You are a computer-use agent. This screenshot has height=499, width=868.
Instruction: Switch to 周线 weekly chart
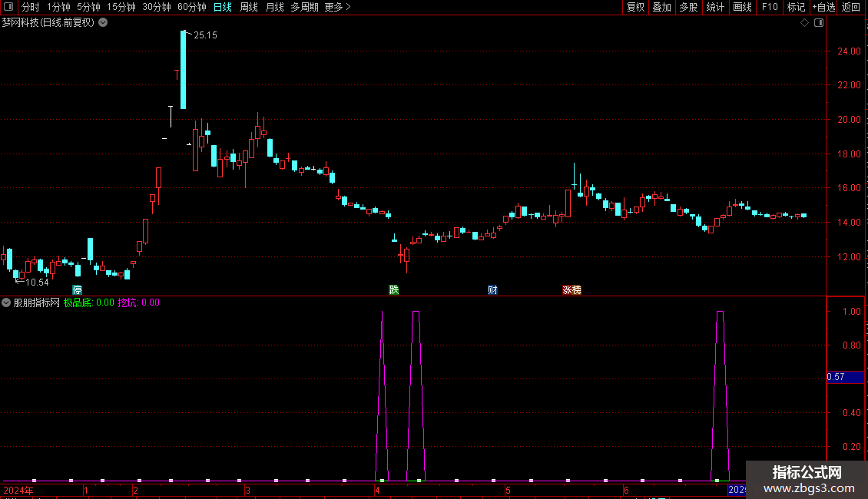point(249,7)
